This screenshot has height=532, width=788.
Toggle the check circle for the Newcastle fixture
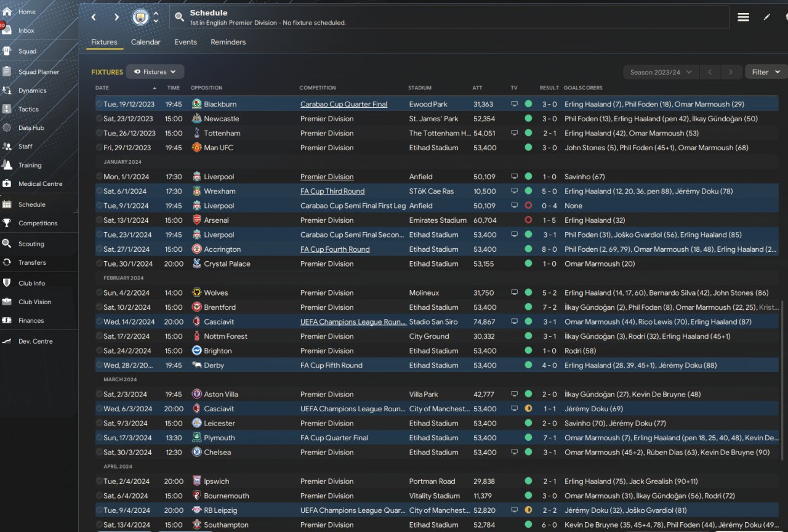(x=99, y=119)
